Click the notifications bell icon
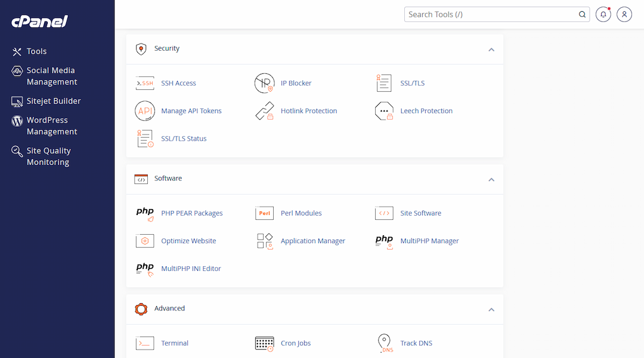The height and width of the screenshot is (358, 644). click(603, 14)
